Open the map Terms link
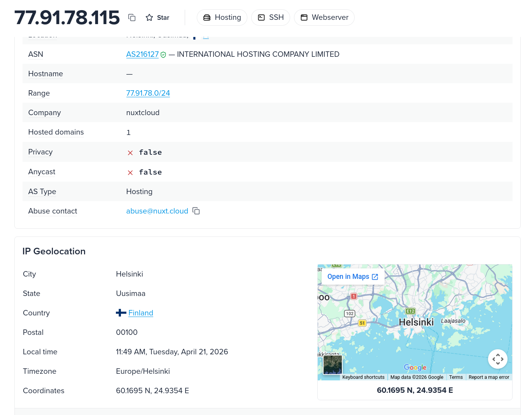The width and height of the screenshot is (532, 415). (456, 377)
